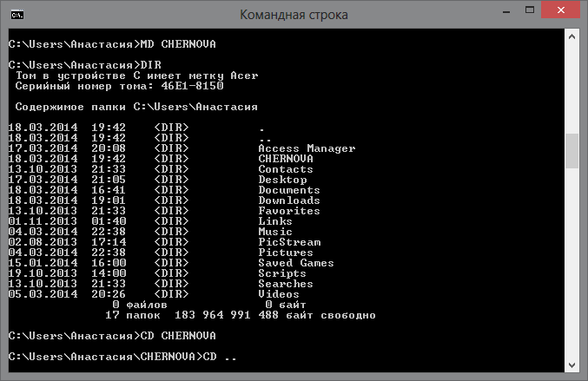This screenshot has height=381, width=588.
Task: Maximize the Командная строка window
Action: [x=530, y=10]
